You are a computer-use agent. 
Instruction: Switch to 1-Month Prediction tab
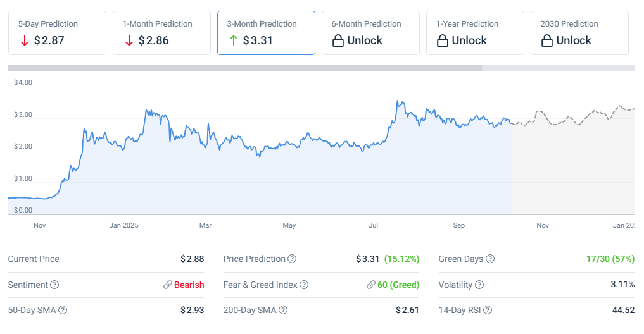pyautogui.click(x=161, y=33)
